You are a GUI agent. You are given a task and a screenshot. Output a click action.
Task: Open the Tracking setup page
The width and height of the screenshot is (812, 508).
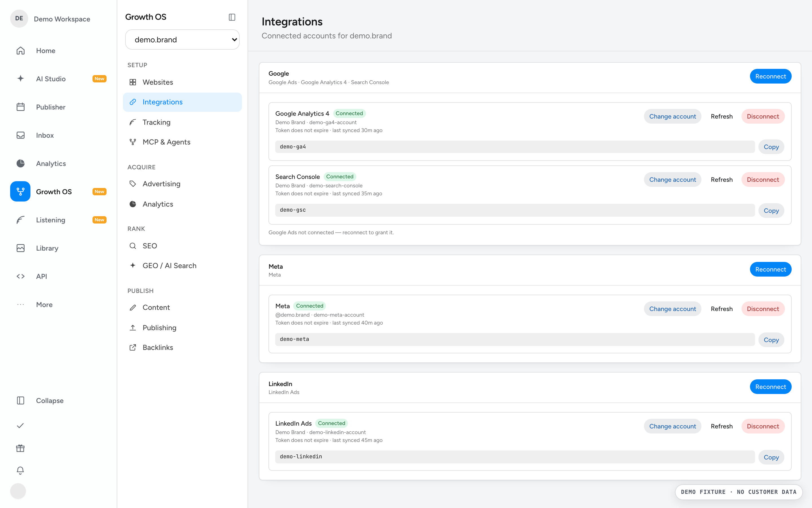[182, 122]
